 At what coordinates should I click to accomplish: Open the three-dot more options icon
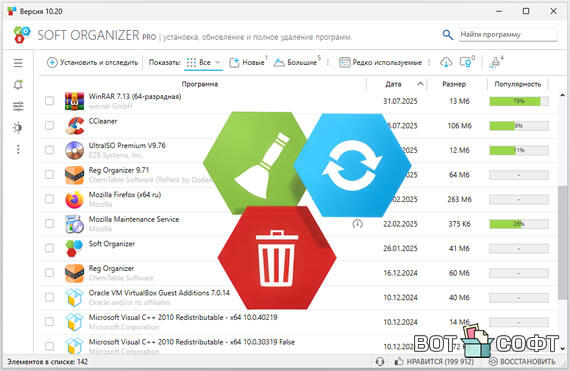pyautogui.click(x=18, y=149)
